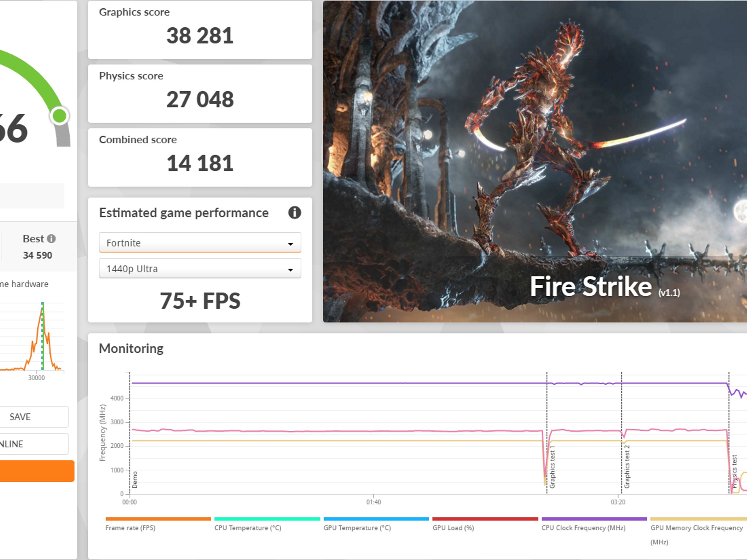This screenshot has width=747, height=560.
Task: Click the score distribution histogram chart
Action: (32, 336)
